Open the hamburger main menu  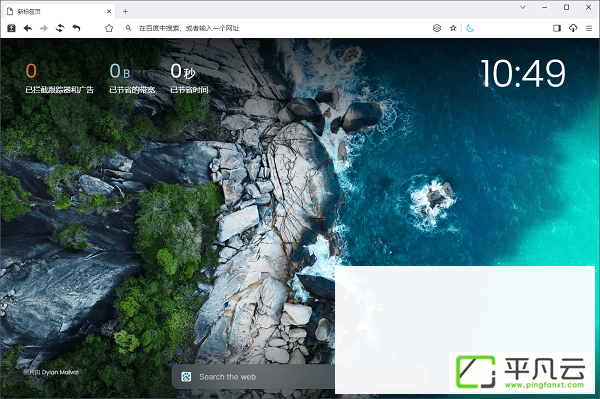point(589,28)
